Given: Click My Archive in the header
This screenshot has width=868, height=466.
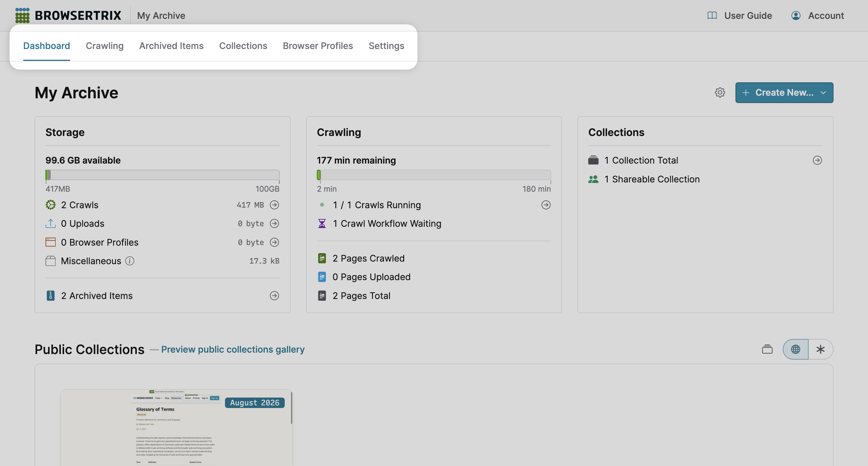Looking at the screenshot, I should pos(161,15).
